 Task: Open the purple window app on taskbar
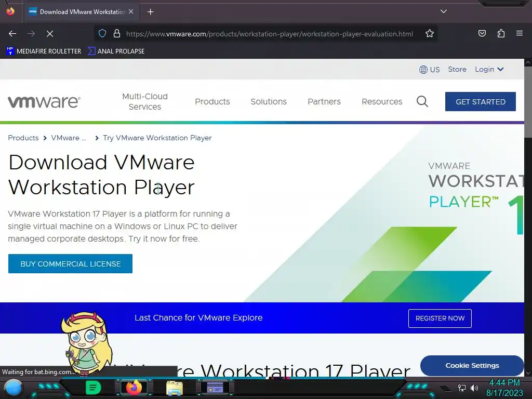[215, 388]
